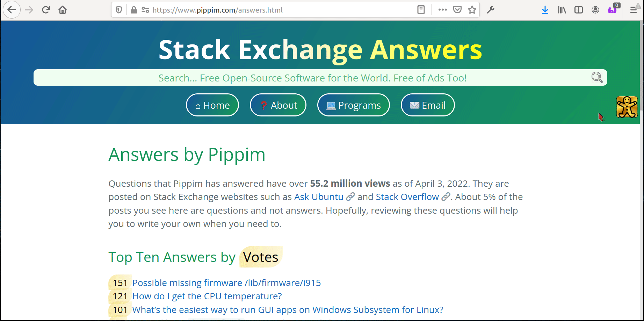644x321 pixels.
Task: Open the browser home page
Action: click(63, 10)
